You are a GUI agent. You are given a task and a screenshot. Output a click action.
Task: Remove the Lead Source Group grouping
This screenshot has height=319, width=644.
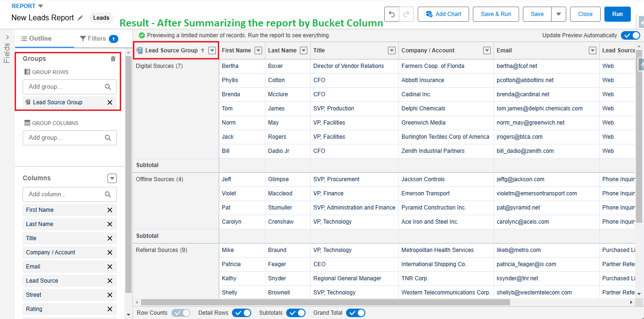[109, 102]
